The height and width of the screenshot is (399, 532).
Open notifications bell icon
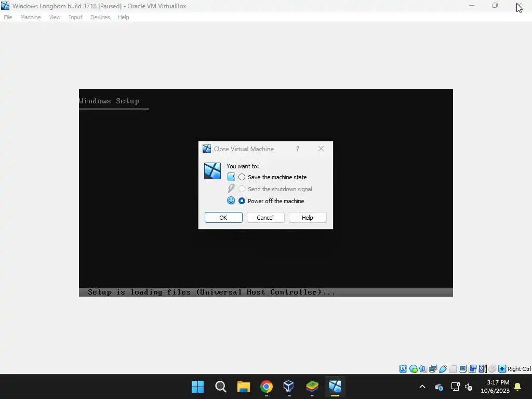coord(518,387)
